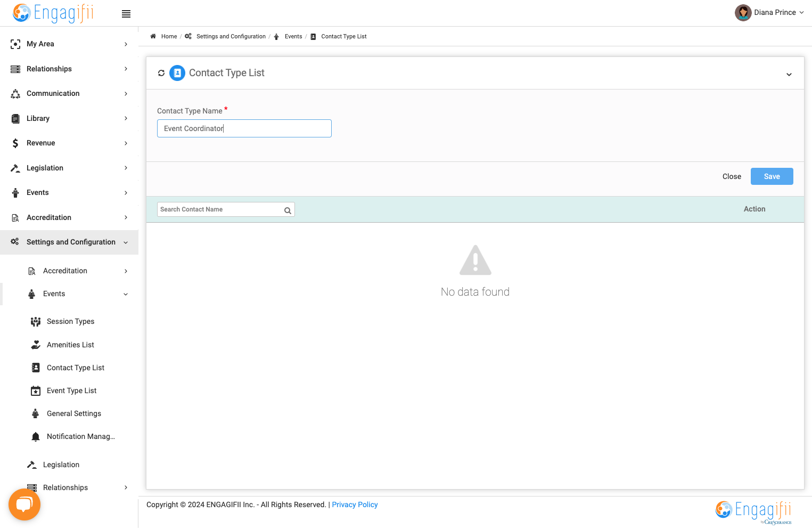812x529 pixels.
Task: Click the Legislation gavel icon in main menu
Action: pyautogui.click(x=15, y=168)
